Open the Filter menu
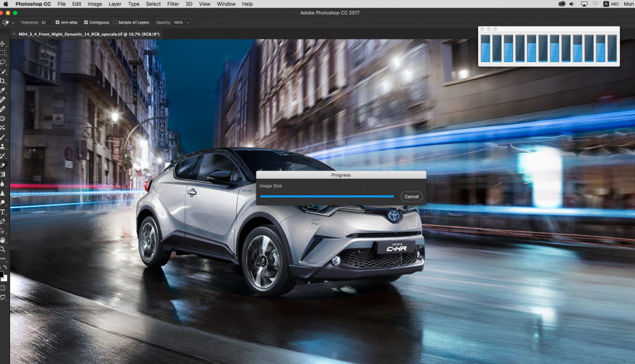This screenshot has width=635, height=364. (173, 4)
